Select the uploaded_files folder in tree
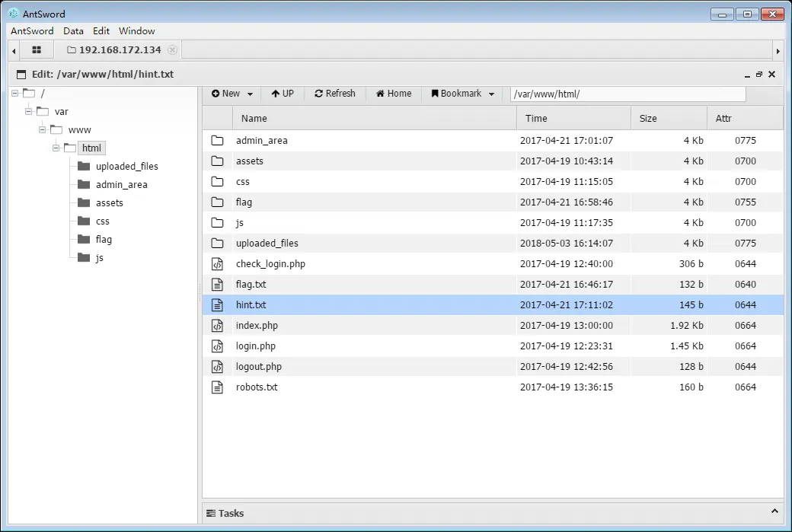 coord(126,167)
